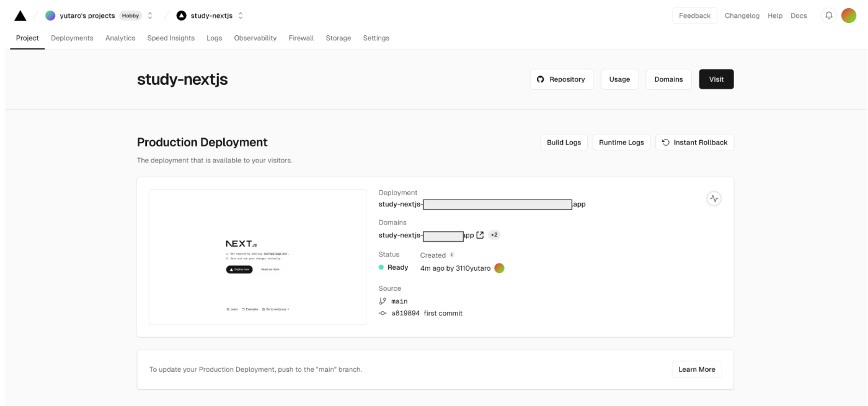Open the deployment preview thumbnail
868x406 pixels.
(258, 257)
